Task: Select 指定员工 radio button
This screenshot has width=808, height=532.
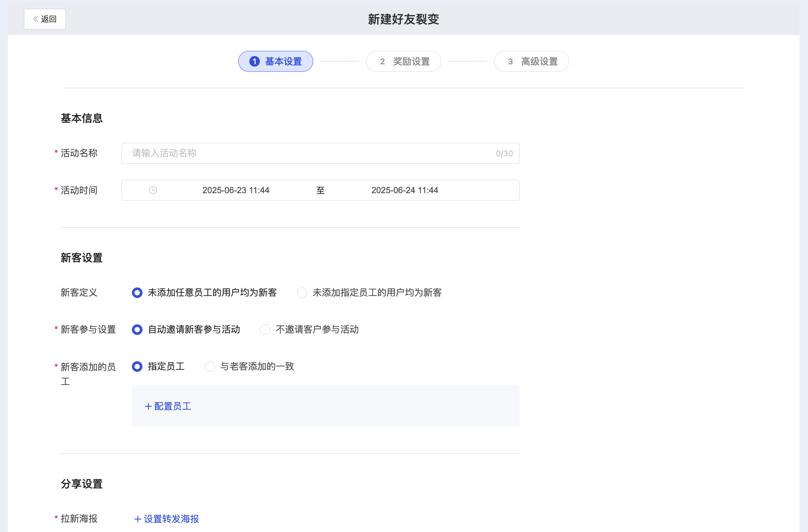Action: (158, 367)
